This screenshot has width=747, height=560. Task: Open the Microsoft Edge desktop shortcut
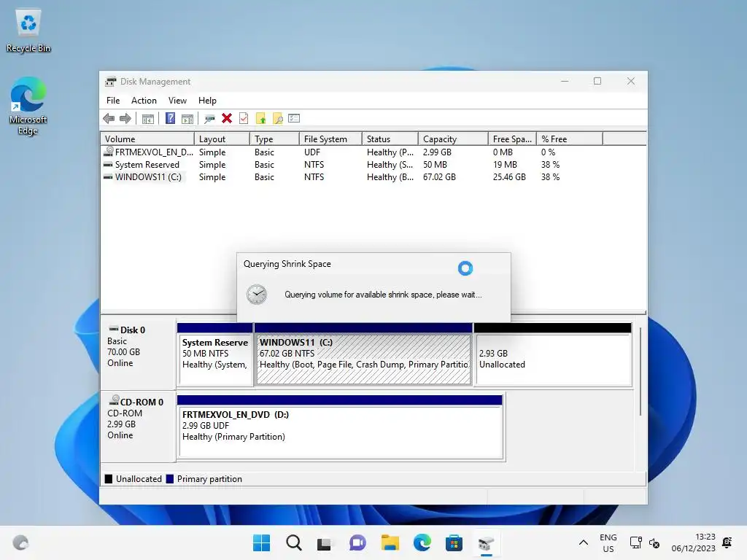(x=28, y=106)
